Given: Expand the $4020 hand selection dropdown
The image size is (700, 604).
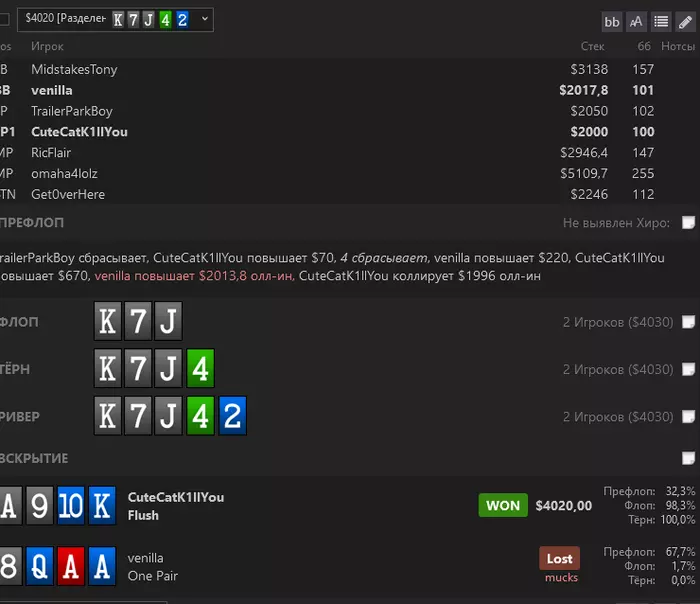Looking at the screenshot, I should point(115,20).
